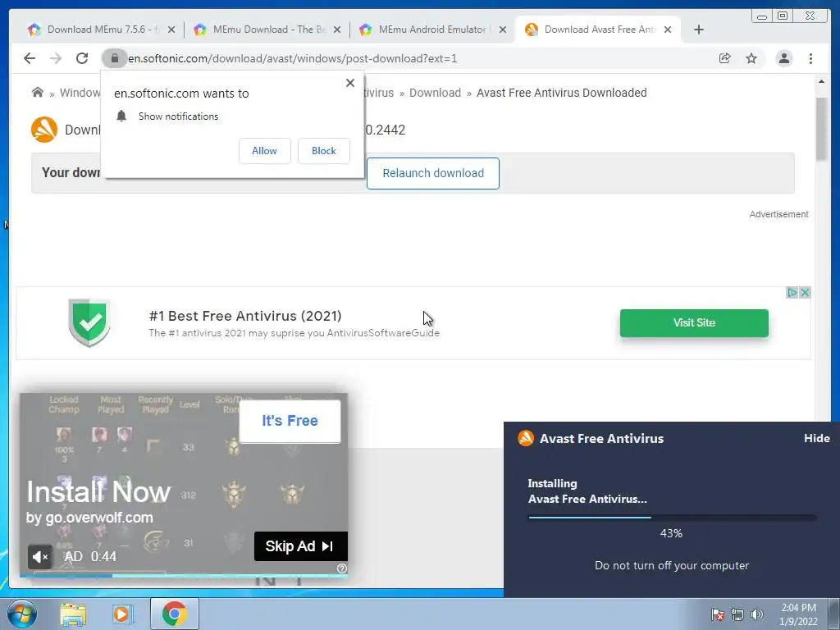Click the Avast Free Antivirus Downloaded breadcrumb
Image resolution: width=840 pixels, height=630 pixels.
[561, 93]
